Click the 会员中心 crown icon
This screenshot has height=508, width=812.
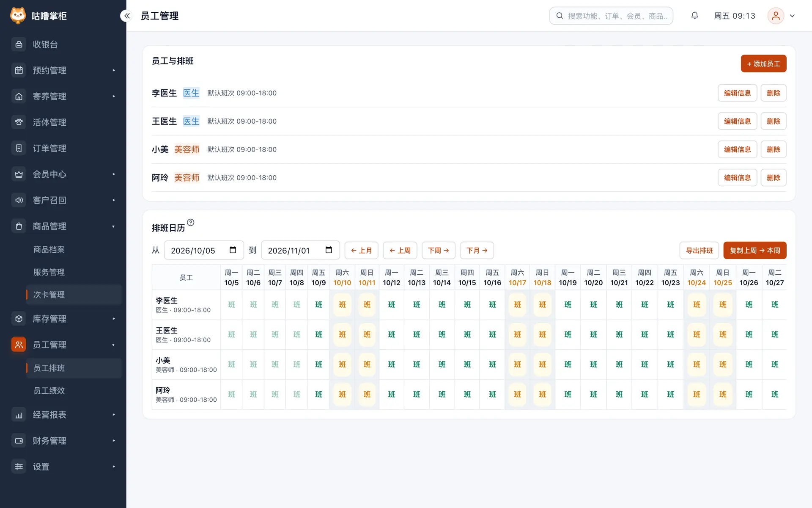(19, 174)
